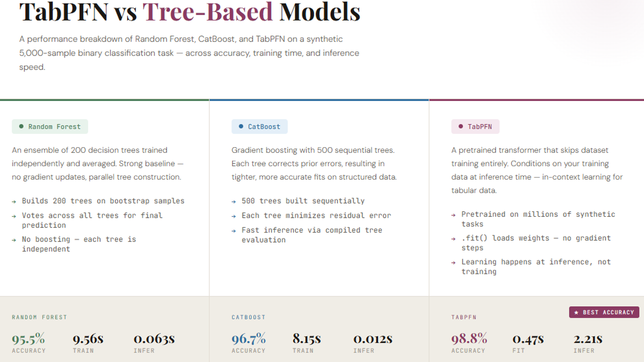Click the star icon in Best Accuracy badge

pos(577,312)
